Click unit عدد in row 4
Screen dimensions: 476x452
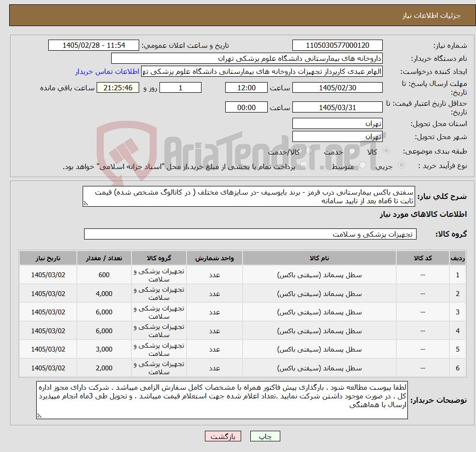(x=215, y=331)
